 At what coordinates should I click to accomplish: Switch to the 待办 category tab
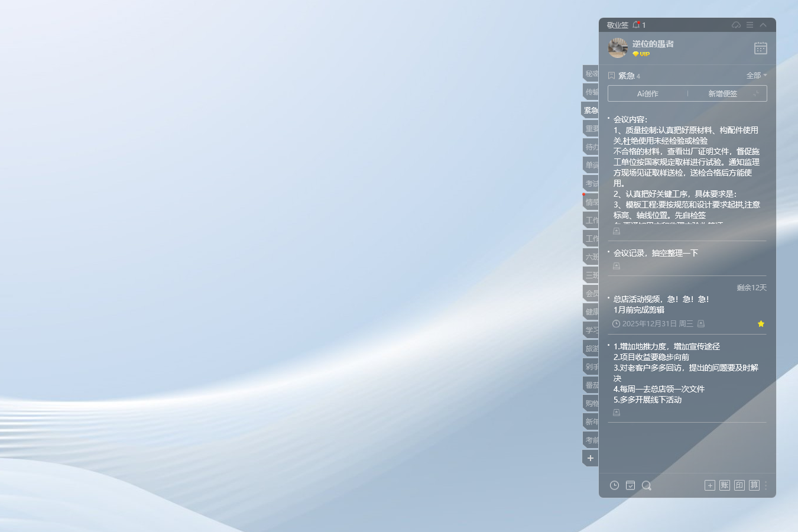tap(590, 146)
